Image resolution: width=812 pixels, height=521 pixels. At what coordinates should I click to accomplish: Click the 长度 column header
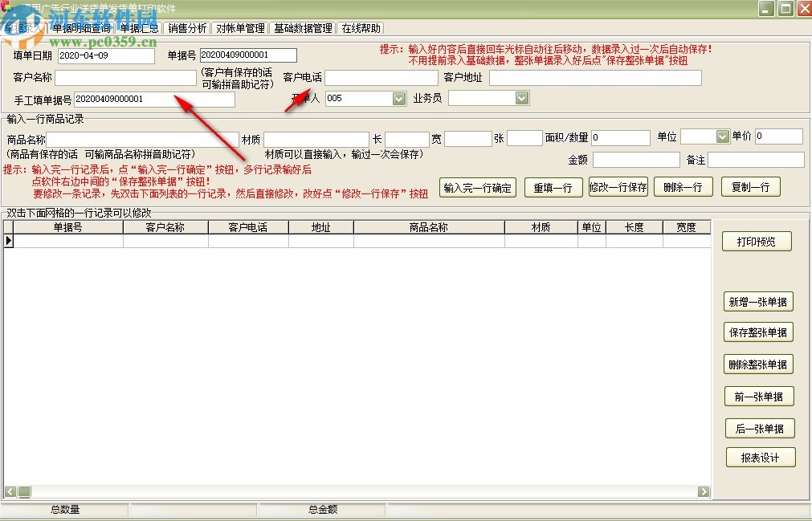coord(635,227)
